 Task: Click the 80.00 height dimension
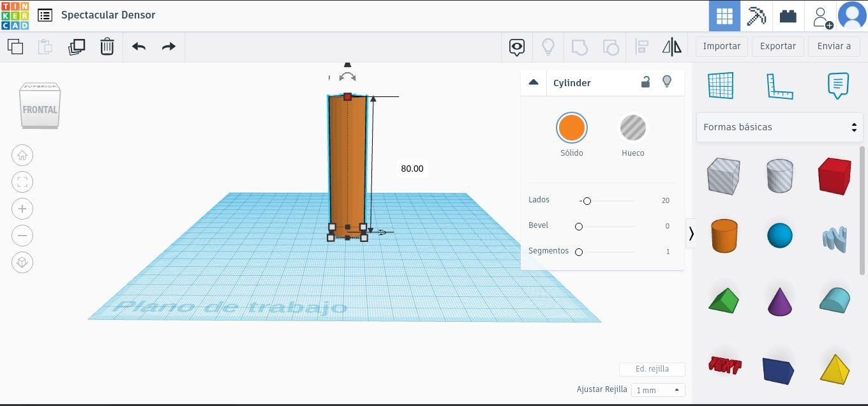pos(412,169)
